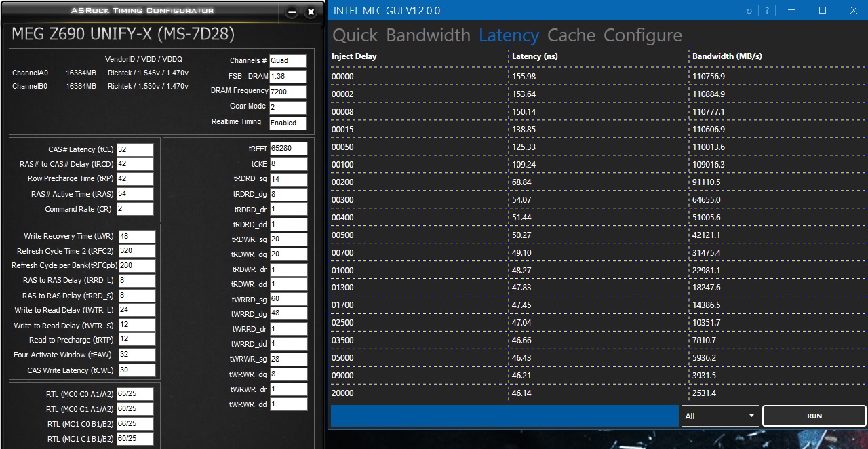Select the Four Activate Window (tFAW) field
The height and width of the screenshot is (449, 868).
(137, 355)
